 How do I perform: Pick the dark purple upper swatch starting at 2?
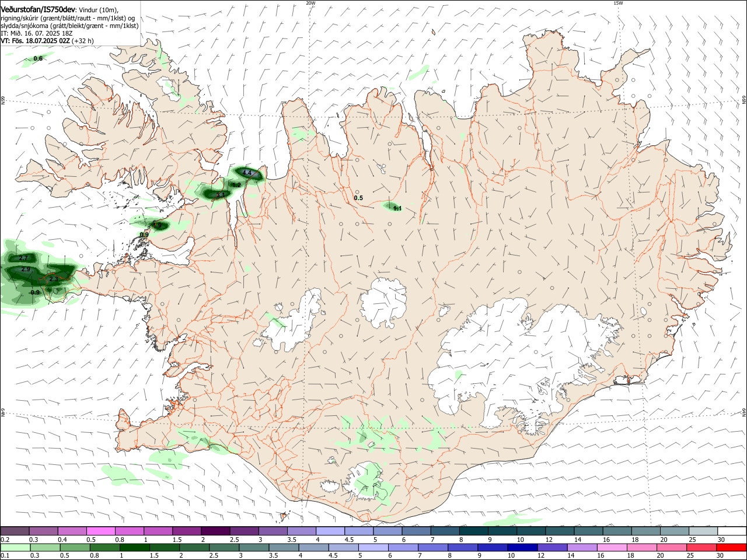coord(215,531)
